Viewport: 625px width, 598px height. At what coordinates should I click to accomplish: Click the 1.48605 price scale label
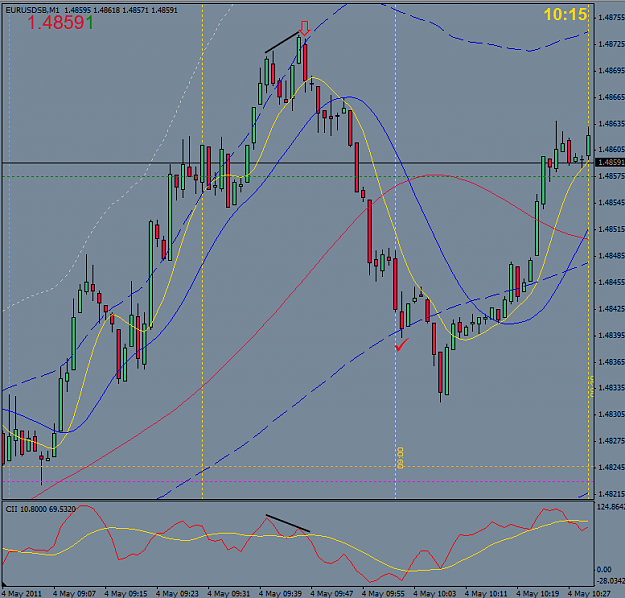point(611,149)
